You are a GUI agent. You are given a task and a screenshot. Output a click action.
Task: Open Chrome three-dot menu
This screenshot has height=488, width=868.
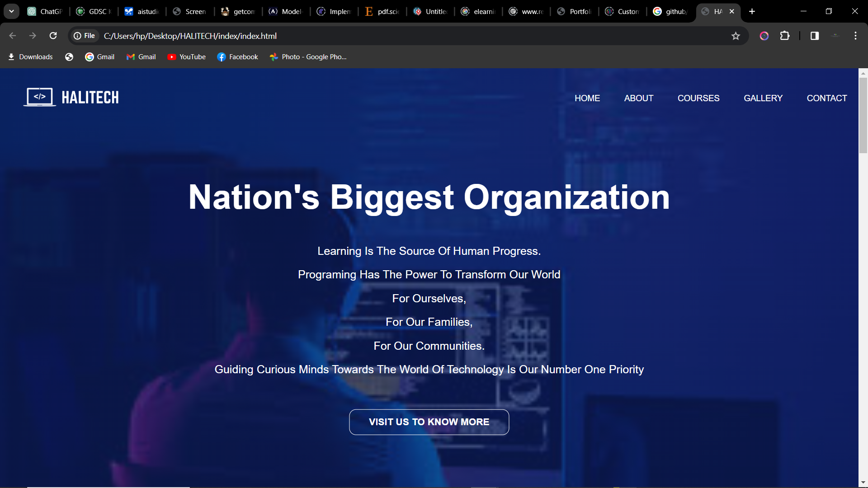(x=855, y=36)
